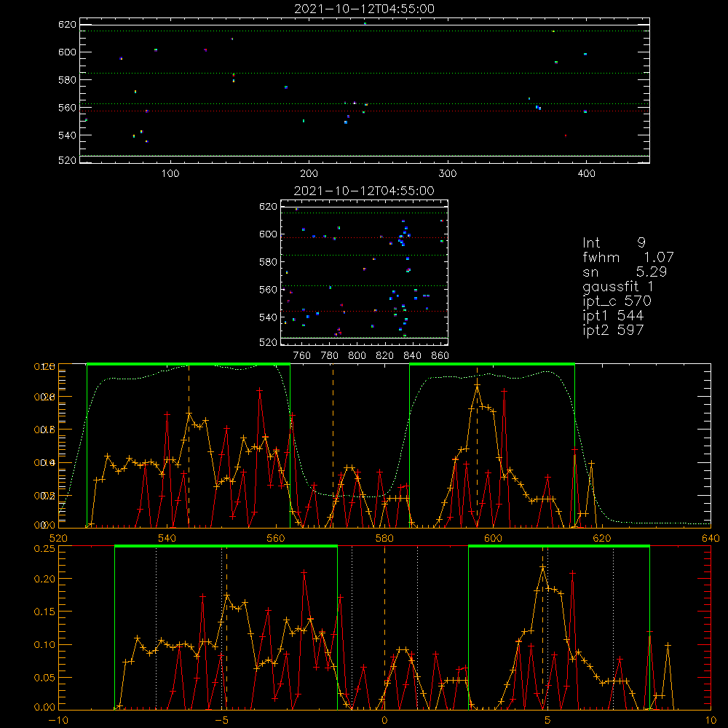This screenshot has height=728, width=728.
Task: Click the middle plot title 2021-10-12T04:55:00
Action: pos(364,191)
